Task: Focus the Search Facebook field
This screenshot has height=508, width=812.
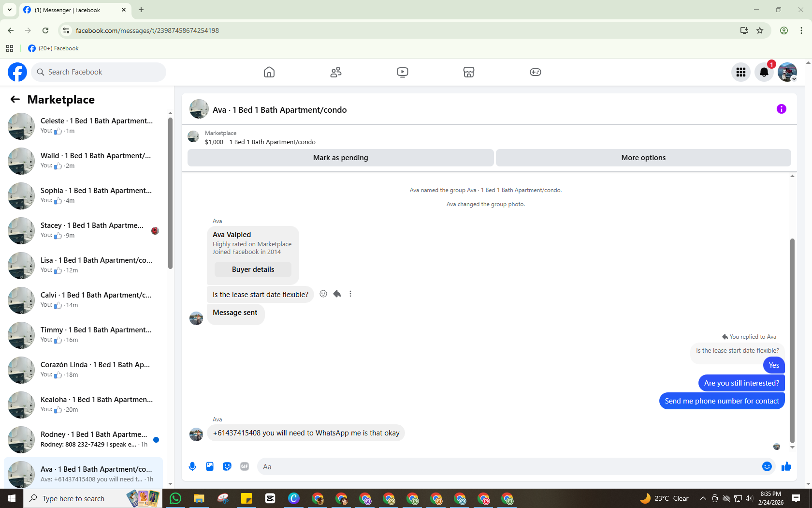Action: point(99,72)
